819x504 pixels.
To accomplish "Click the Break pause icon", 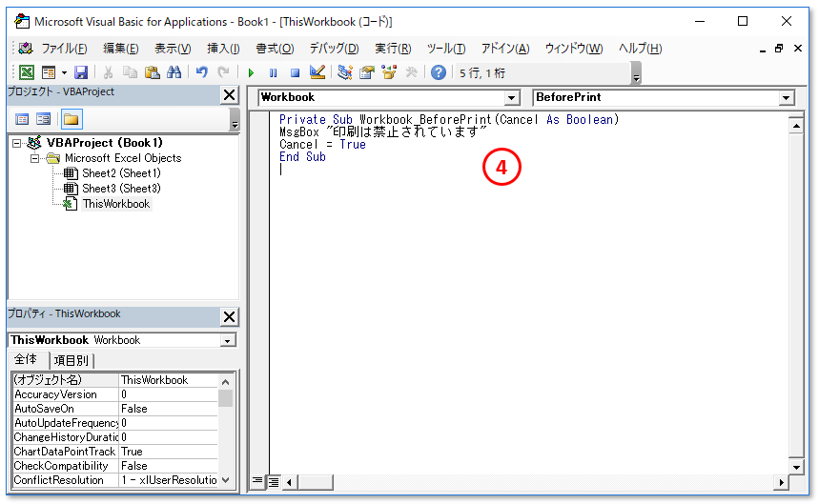I will 274,72.
